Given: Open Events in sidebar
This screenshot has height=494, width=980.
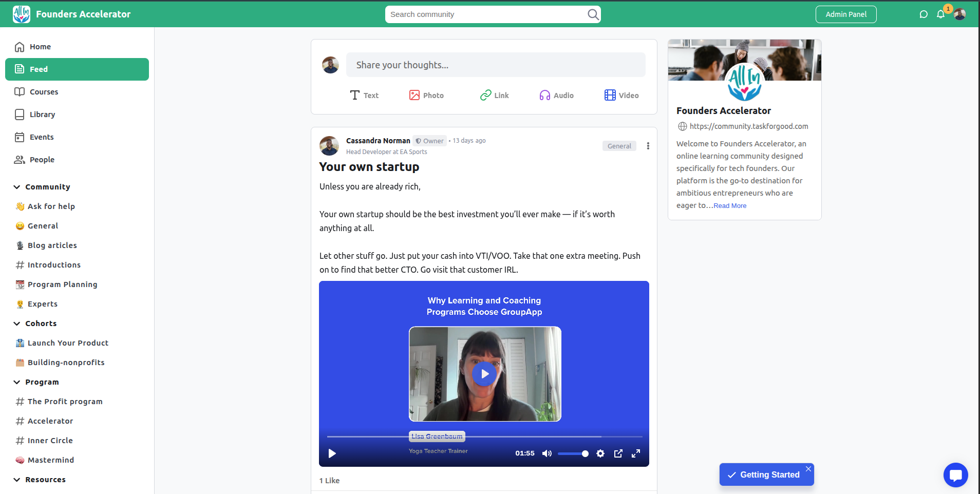Looking at the screenshot, I should pos(77,137).
